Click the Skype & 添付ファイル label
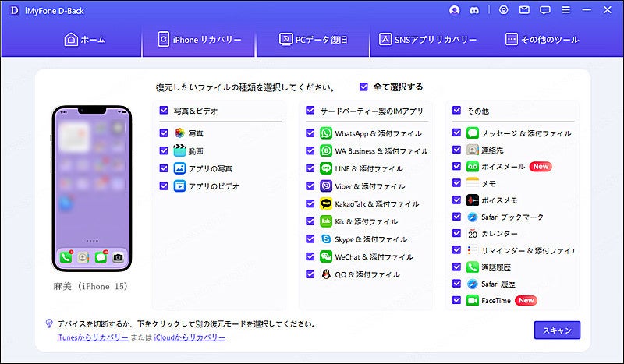The height and width of the screenshot is (364, 624). pos(371,239)
